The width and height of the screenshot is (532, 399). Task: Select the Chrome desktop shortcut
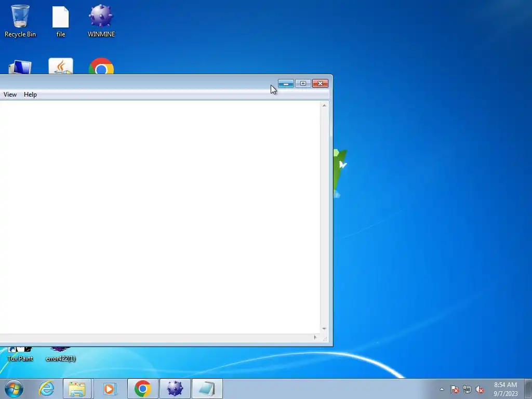[101, 66]
